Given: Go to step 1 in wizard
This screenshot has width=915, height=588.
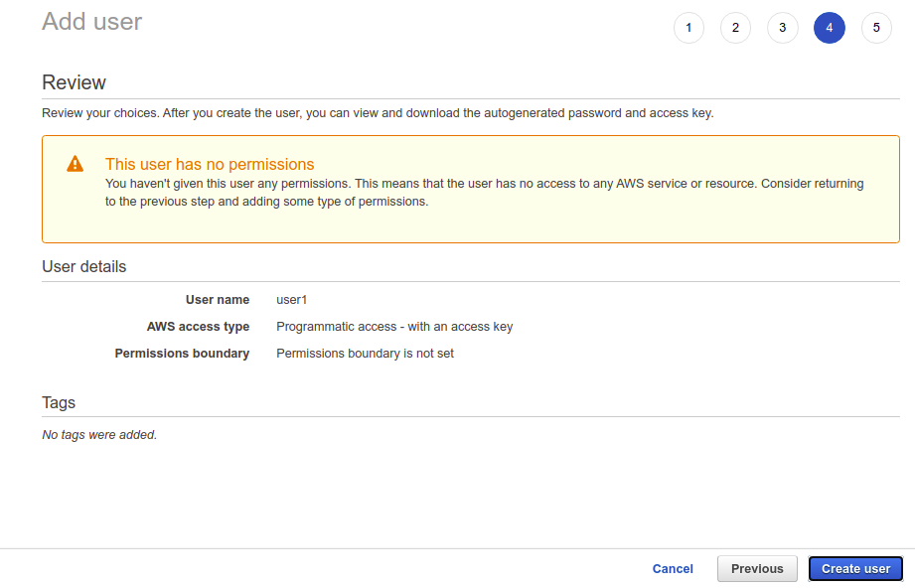Looking at the screenshot, I should (x=688, y=28).
